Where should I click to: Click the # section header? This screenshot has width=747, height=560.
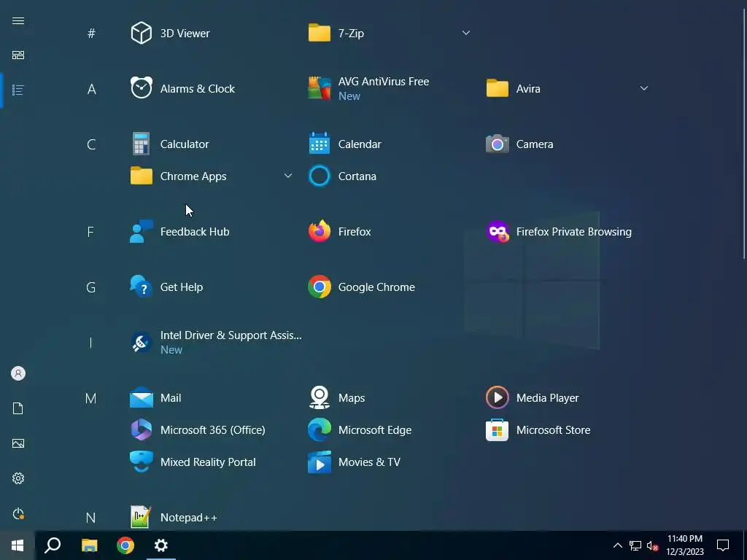point(91,34)
